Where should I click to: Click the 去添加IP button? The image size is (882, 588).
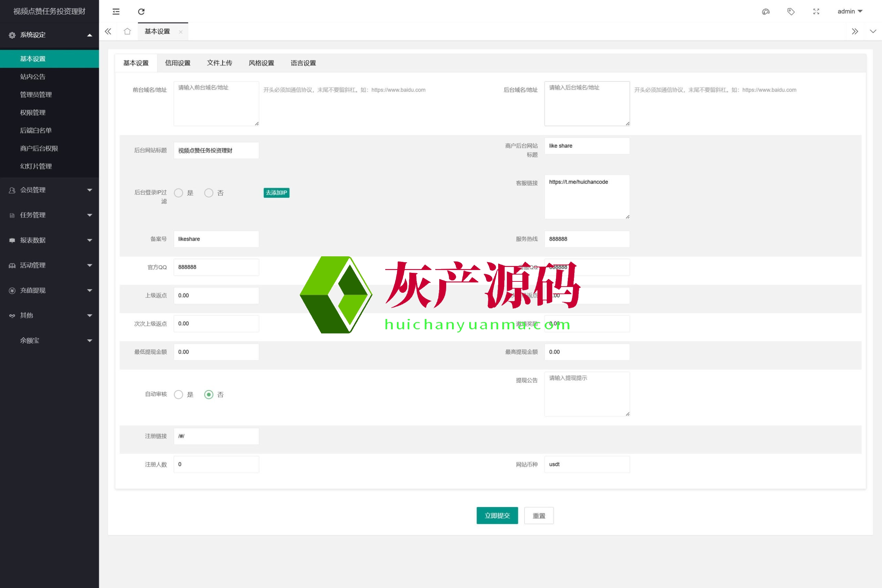pos(276,193)
